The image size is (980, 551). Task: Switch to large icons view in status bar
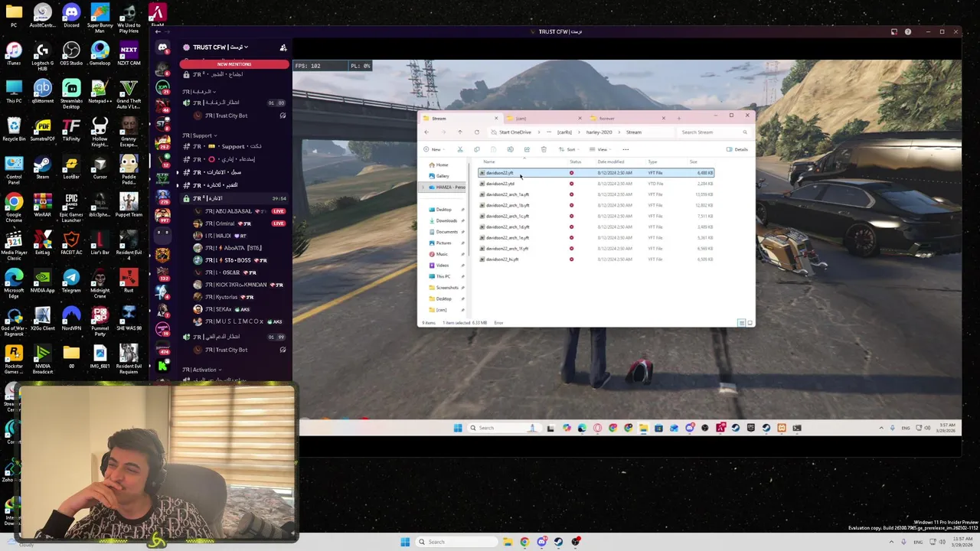[750, 323]
